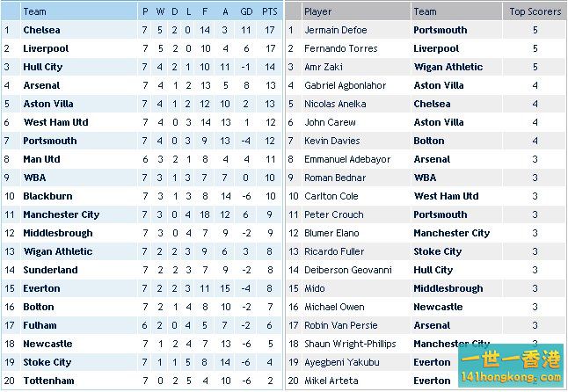
Task: Click Mikel Arteta player name
Action: click(x=331, y=381)
